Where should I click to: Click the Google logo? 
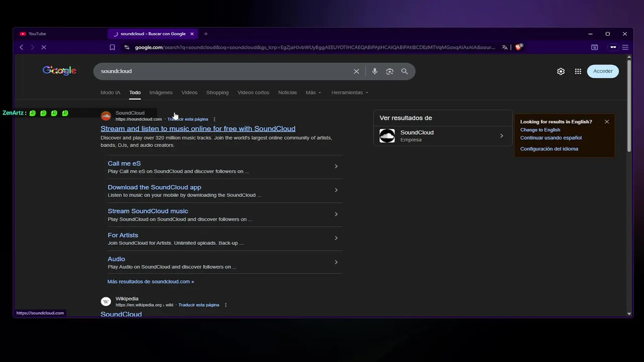[59, 71]
